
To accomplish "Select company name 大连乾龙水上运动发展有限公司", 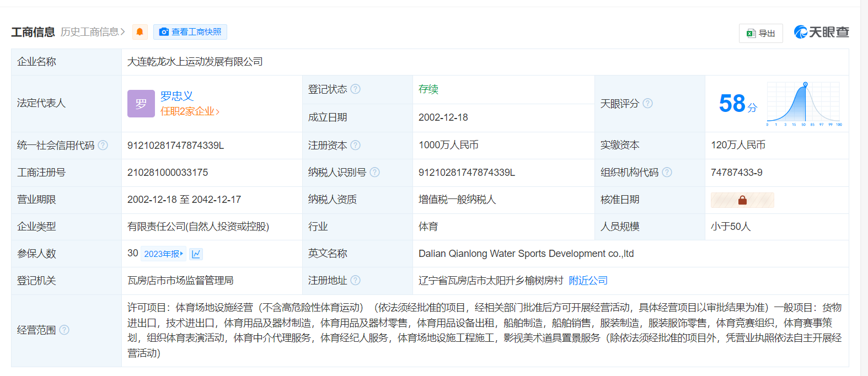I will 195,62.
